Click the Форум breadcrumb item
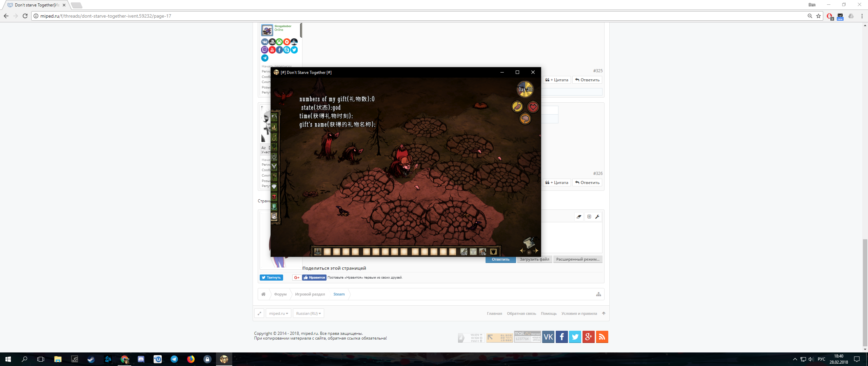This screenshot has width=868, height=366. point(280,294)
